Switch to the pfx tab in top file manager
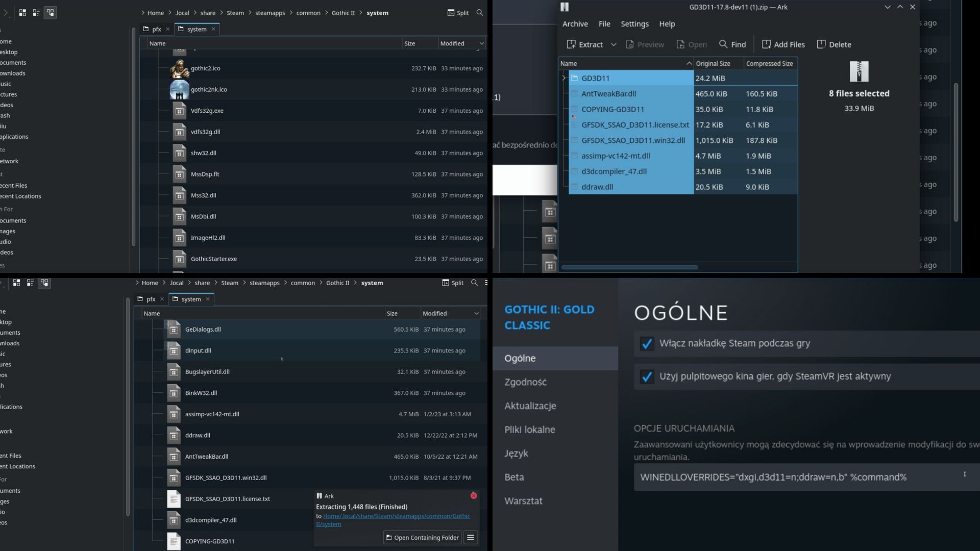 point(156,29)
